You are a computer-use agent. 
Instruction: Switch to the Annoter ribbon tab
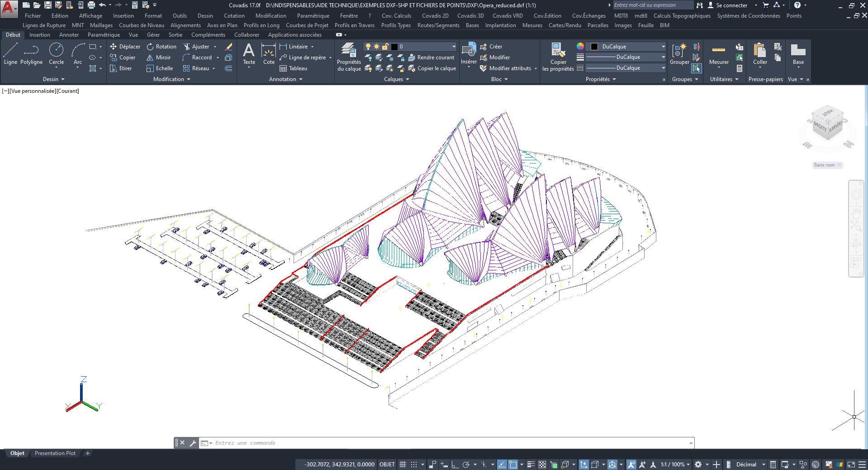click(x=69, y=35)
